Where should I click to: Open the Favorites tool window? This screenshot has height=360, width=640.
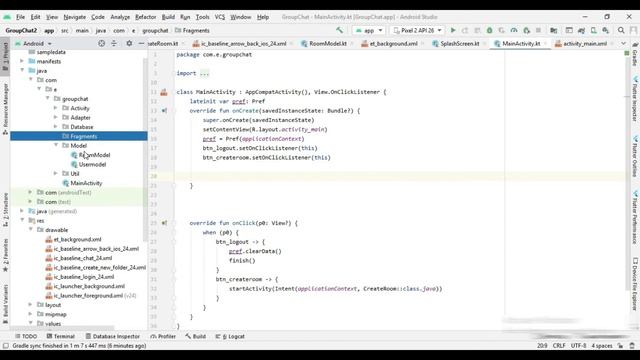(x=5, y=256)
